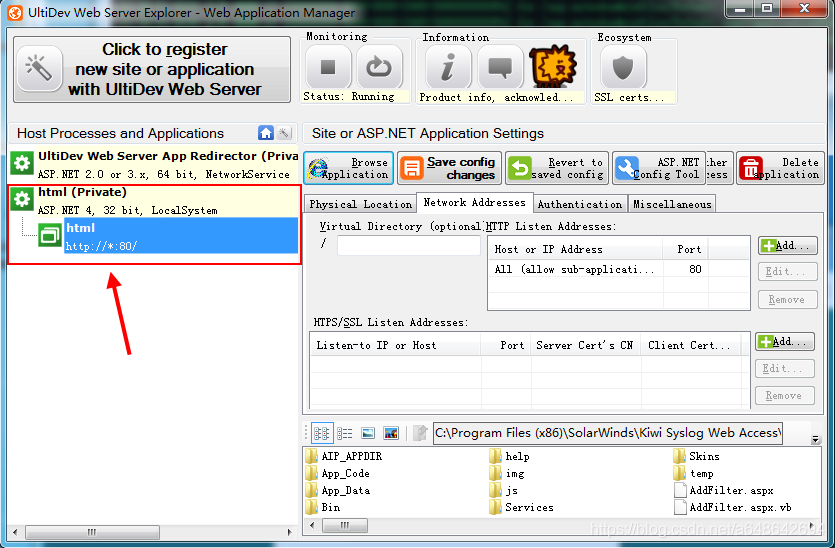The height and width of the screenshot is (548, 835).
Task: Open the Services folder
Action: coord(522,508)
